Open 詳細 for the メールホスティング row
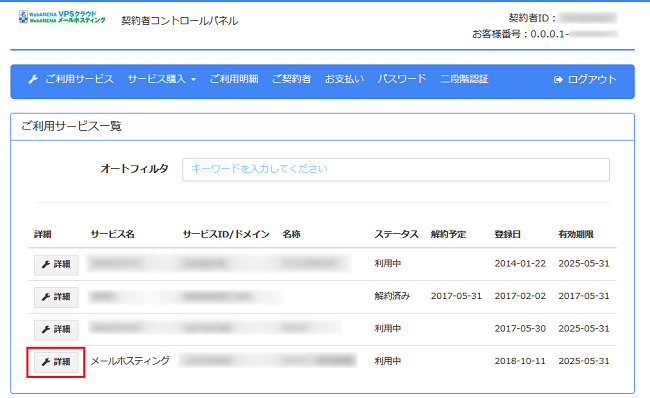 pyautogui.click(x=56, y=362)
